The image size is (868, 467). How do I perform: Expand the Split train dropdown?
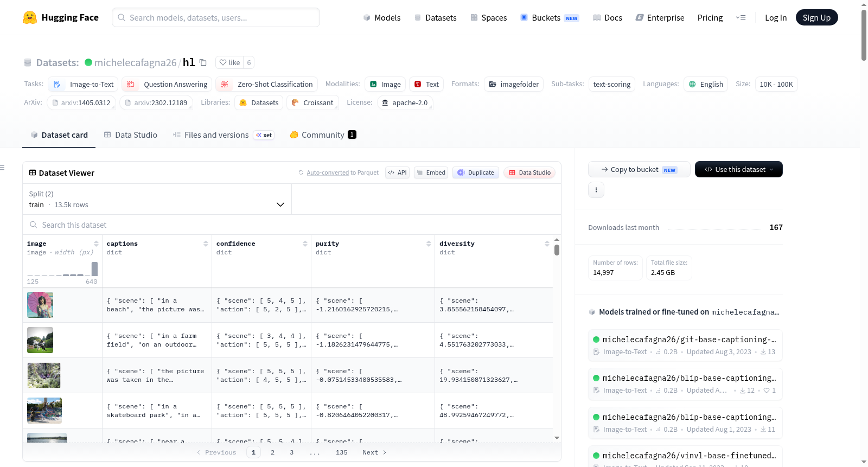click(157, 199)
